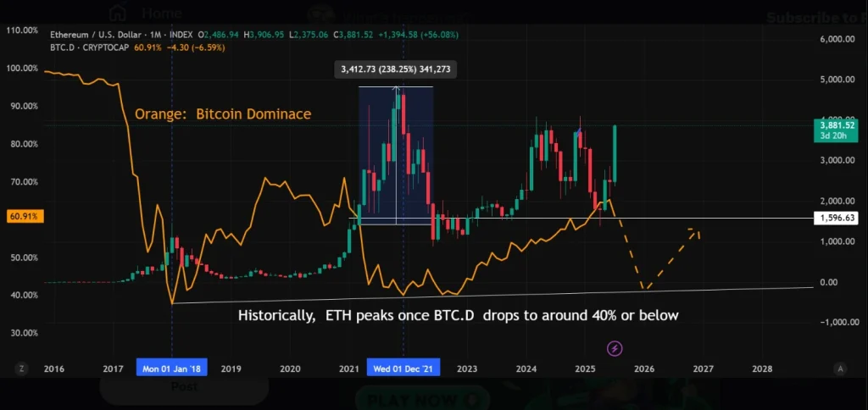Click the 2026 year label on time axis
Screen dimensions: 868x410
click(644, 368)
